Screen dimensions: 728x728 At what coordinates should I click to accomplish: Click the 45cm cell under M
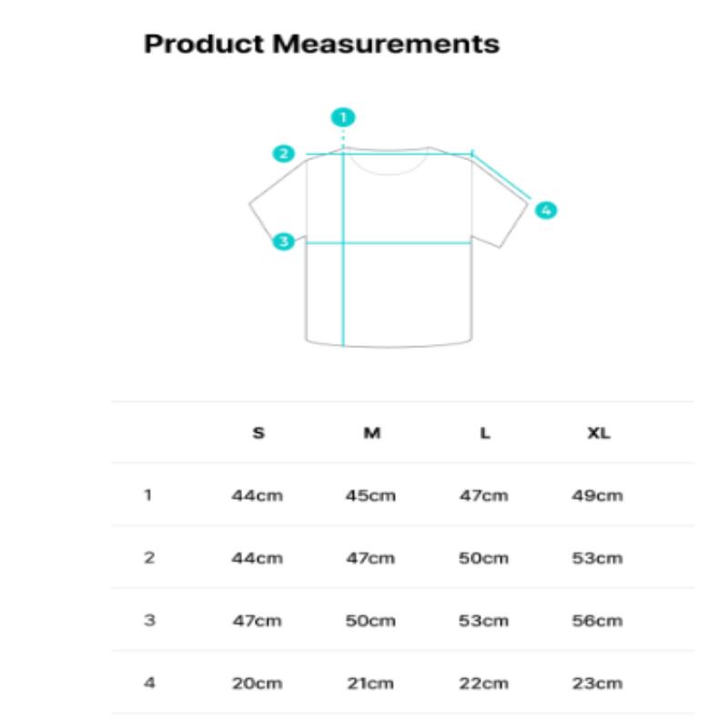coord(370,496)
